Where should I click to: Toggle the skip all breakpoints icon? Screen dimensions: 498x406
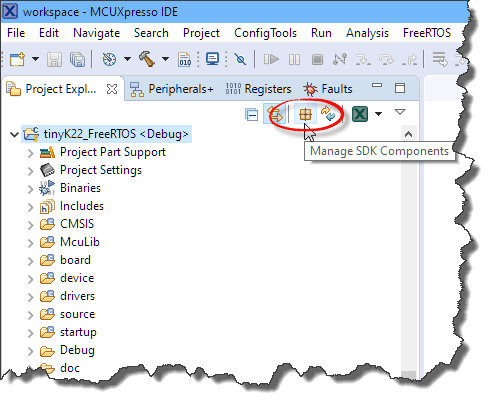(240, 59)
